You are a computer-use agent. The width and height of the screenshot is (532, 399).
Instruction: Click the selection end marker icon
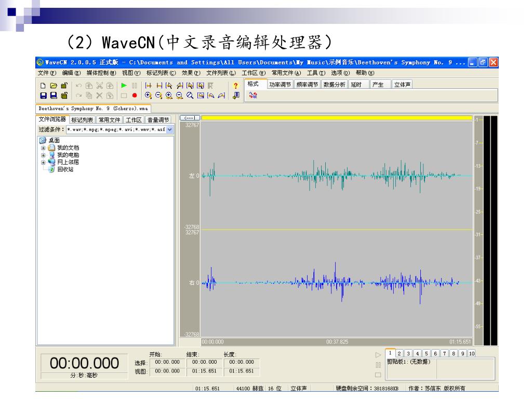tap(159, 86)
